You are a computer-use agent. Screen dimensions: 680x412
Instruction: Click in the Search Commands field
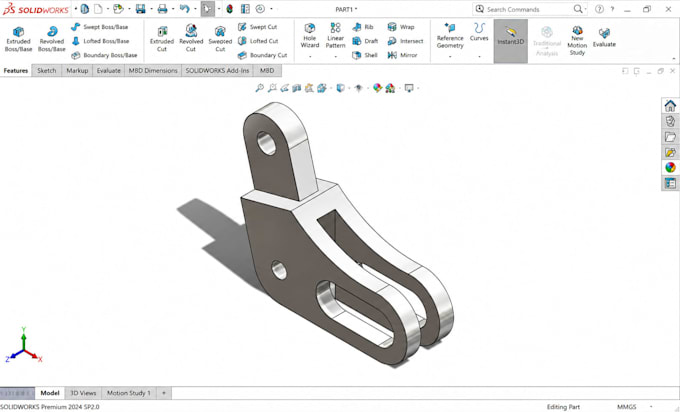(528, 9)
